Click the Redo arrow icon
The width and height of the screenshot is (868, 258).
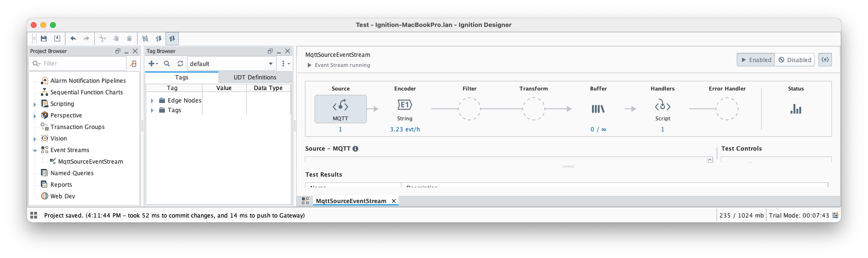point(87,39)
